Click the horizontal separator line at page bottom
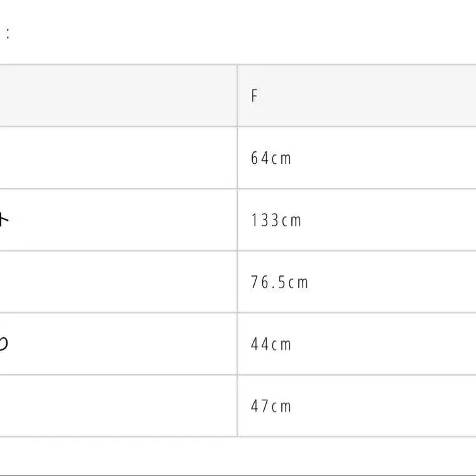 point(238,474)
